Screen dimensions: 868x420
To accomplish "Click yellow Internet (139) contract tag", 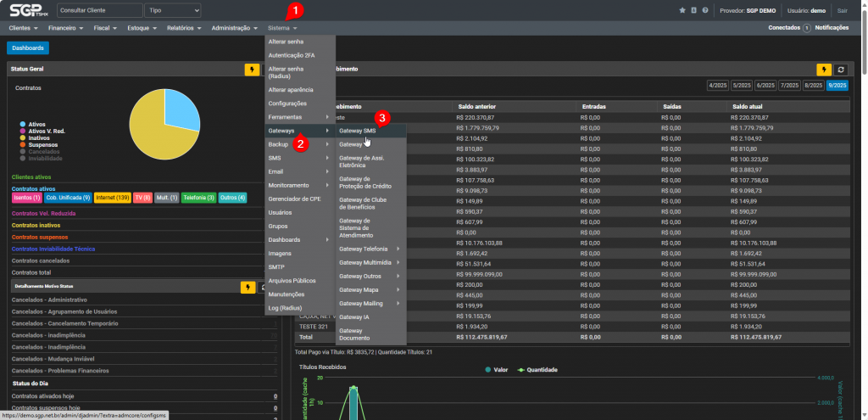I will [x=112, y=198].
